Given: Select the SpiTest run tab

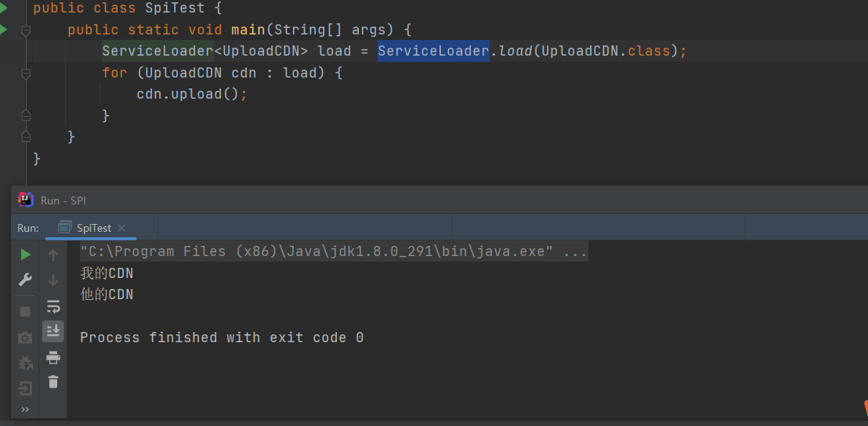Looking at the screenshot, I should pyautogui.click(x=92, y=228).
